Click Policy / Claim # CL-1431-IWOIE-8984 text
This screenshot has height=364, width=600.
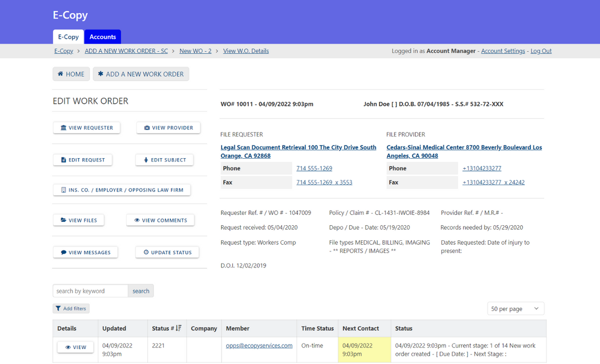coord(379,213)
